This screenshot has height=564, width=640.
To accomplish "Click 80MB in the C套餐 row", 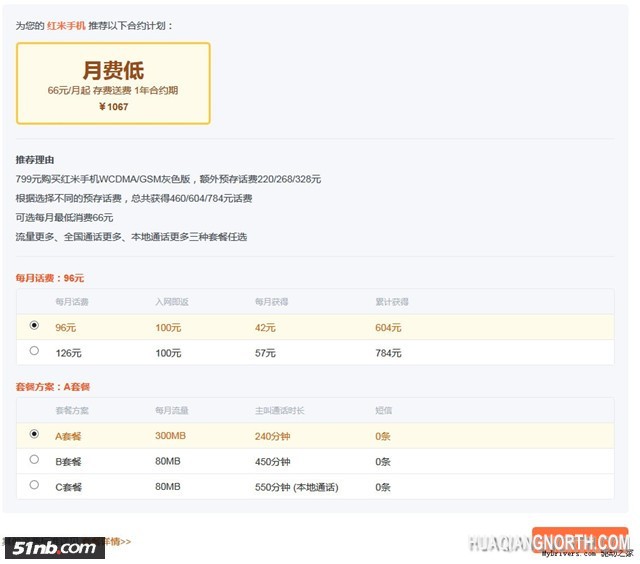I will [168, 486].
